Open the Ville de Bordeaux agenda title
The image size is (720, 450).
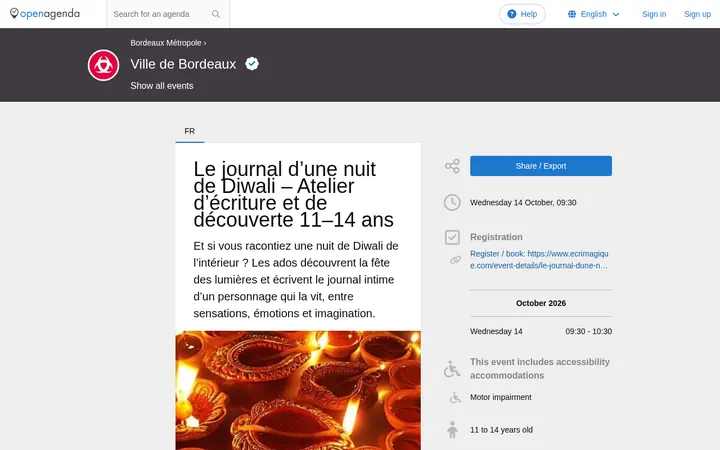pos(183,64)
